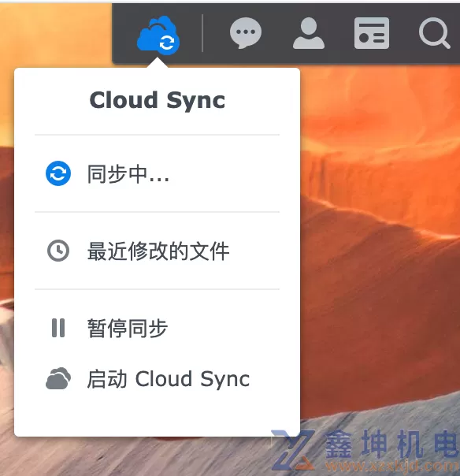Select the blue syncing status icon
This screenshot has height=476, width=460.
pyautogui.click(x=58, y=173)
